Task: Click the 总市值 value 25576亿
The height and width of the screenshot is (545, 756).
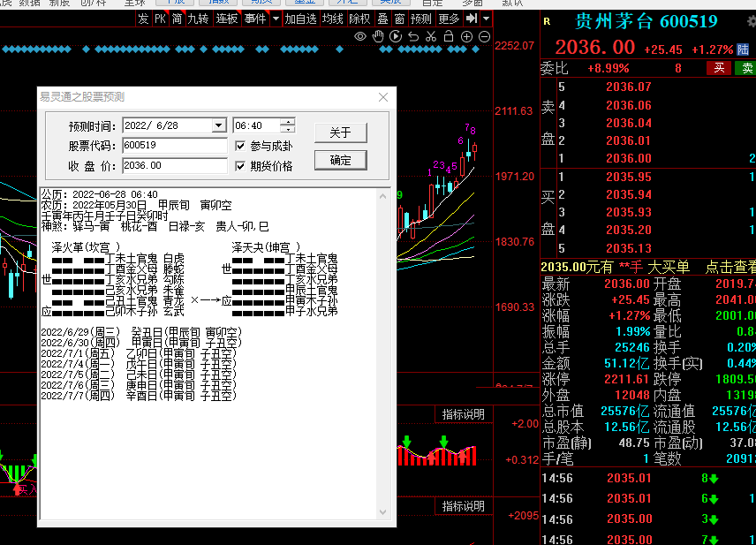Action: pyautogui.click(x=625, y=411)
